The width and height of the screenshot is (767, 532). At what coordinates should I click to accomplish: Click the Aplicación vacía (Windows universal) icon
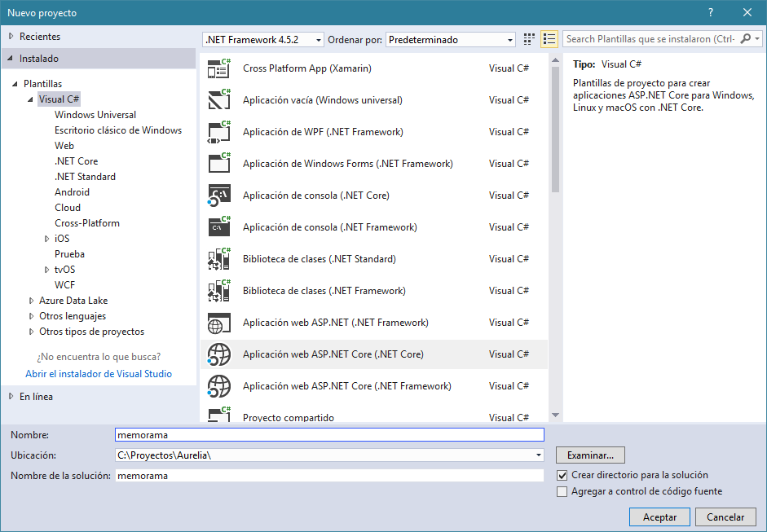(218, 99)
